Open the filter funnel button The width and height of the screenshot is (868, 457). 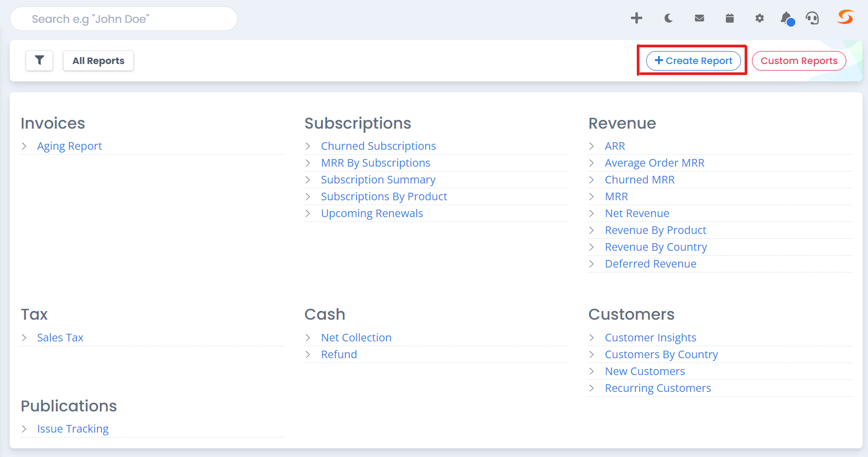[39, 61]
